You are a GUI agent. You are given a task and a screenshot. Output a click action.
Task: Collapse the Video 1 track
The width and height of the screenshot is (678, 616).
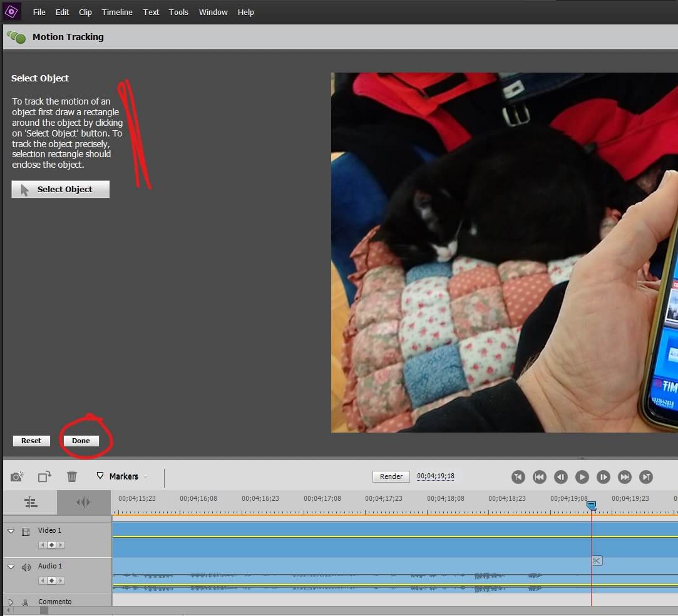coord(11,531)
